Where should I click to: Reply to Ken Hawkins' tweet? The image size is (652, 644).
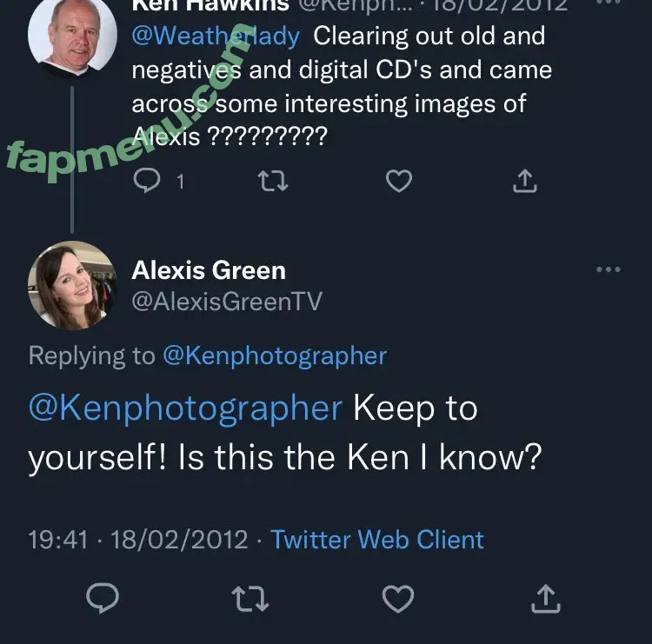[x=149, y=181]
